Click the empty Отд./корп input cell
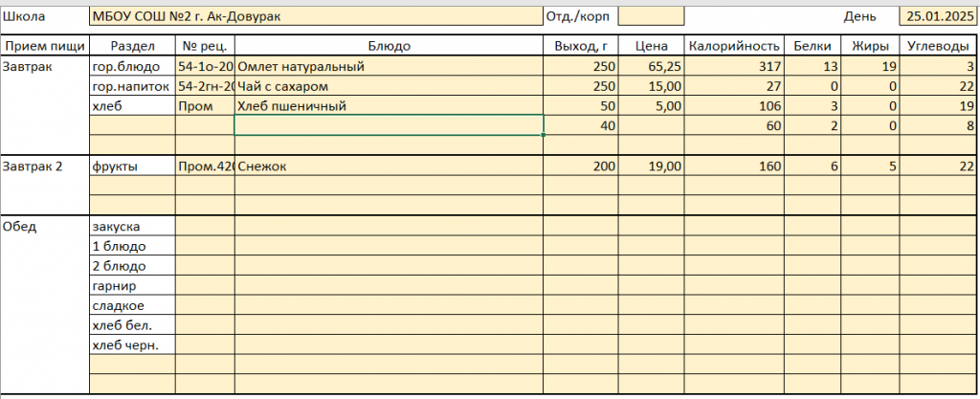980x399 pixels. [651, 16]
